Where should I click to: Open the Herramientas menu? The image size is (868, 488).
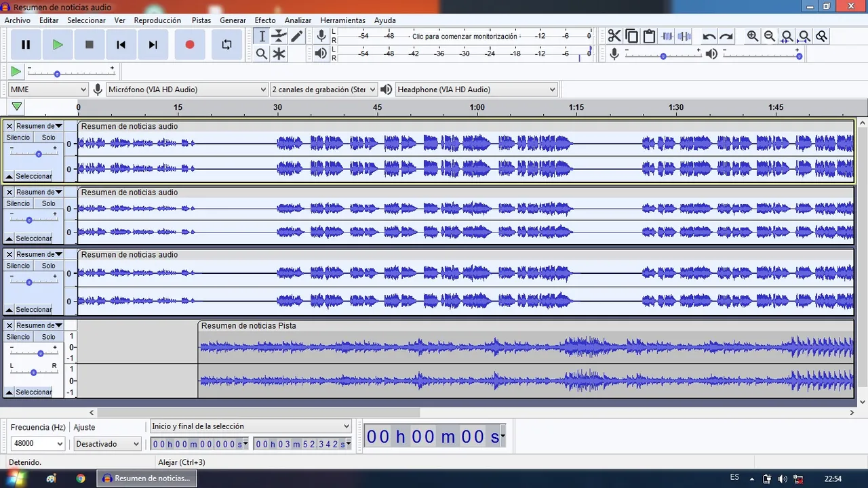(x=342, y=20)
